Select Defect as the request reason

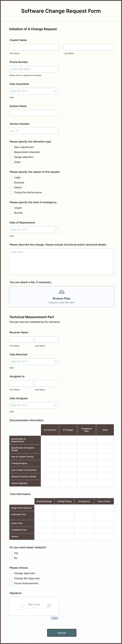(11, 187)
